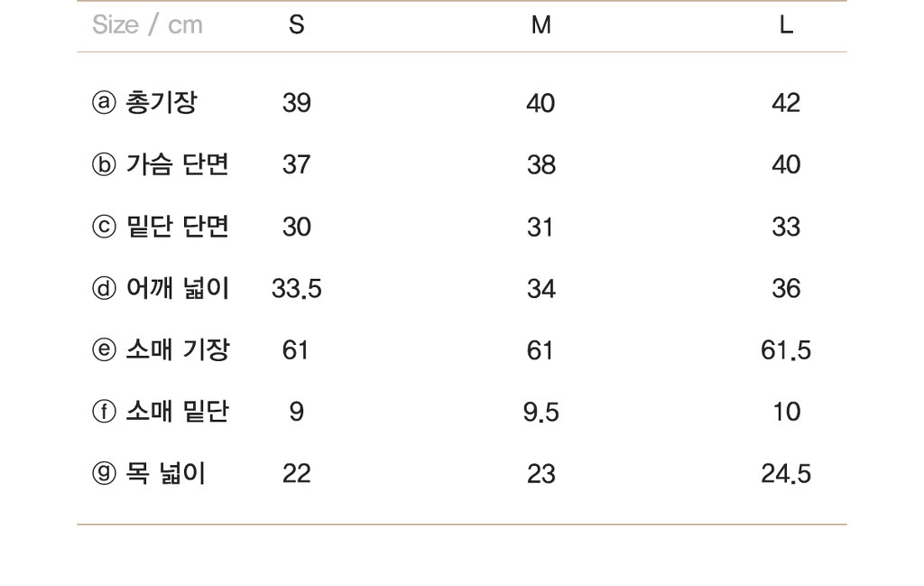Select the M size column header
This screenshot has height=586, width=924.
(541, 25)
